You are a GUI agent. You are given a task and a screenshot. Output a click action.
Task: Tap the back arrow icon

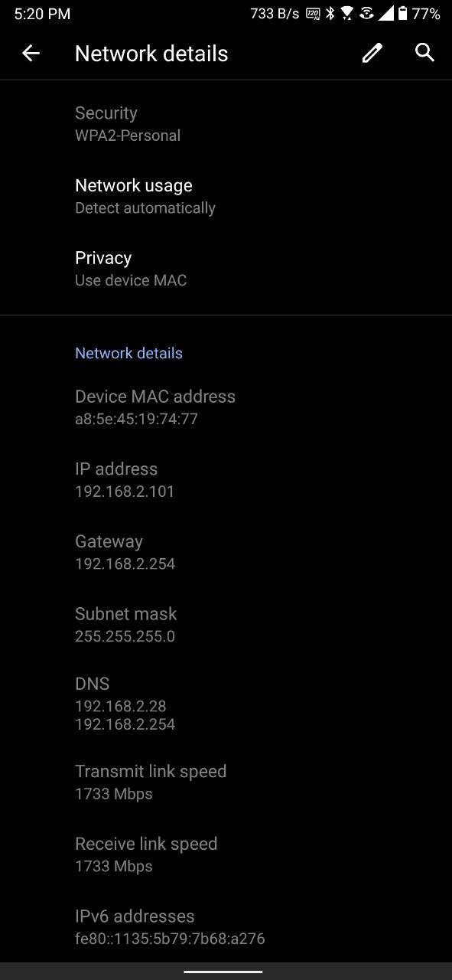(31, 53)
